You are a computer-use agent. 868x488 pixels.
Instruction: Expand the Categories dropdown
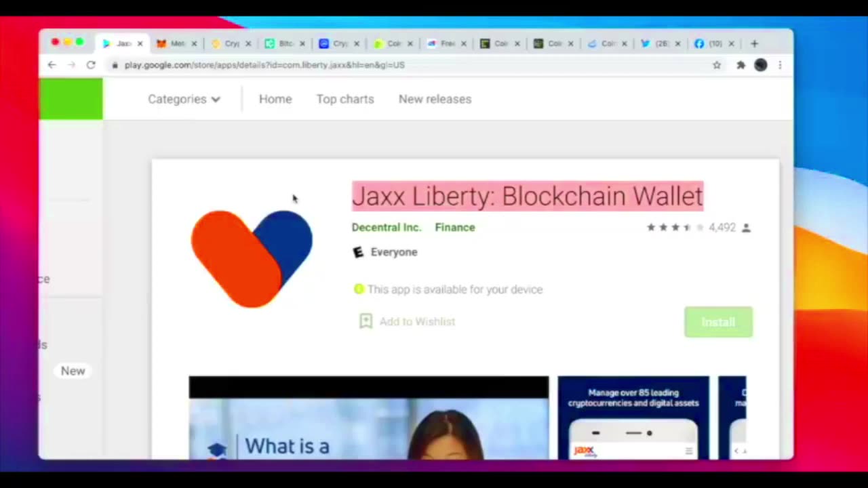click(x=184, y=99)
